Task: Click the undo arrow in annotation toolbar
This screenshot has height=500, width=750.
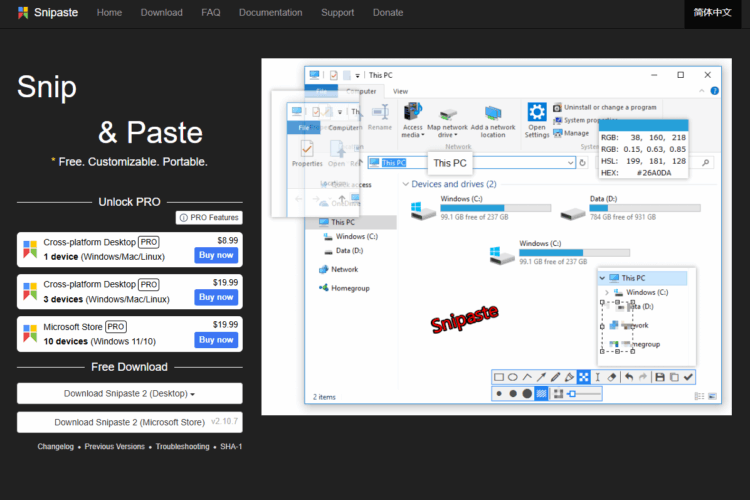Action: [x=629, y=377]
